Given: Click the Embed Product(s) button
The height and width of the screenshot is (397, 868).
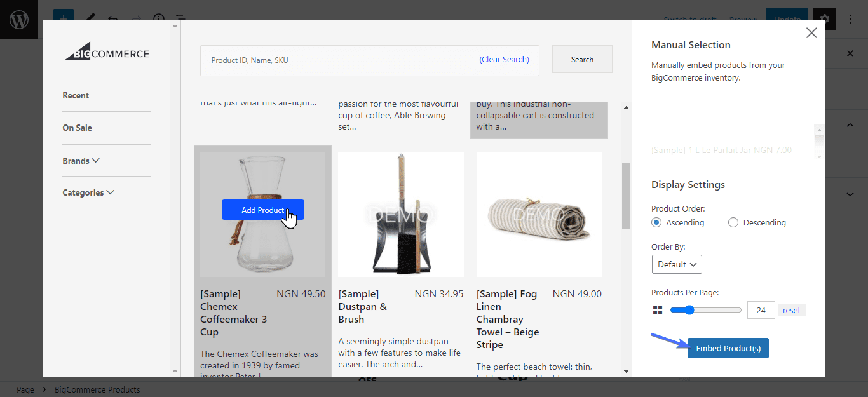Looking at the screenshot, I should point(728,348).
